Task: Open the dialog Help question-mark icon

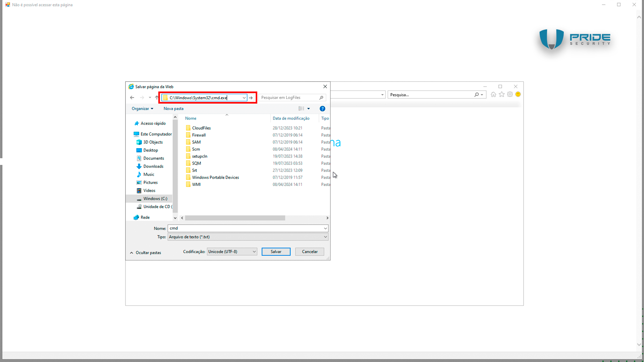Action: pos(322,109)
